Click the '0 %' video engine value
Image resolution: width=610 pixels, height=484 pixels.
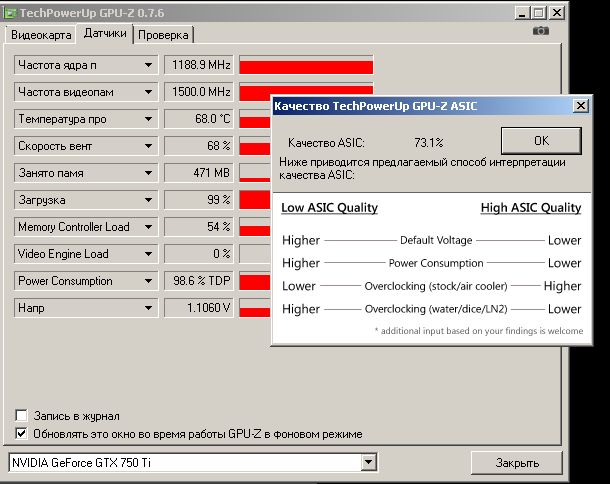pos(199,254)
